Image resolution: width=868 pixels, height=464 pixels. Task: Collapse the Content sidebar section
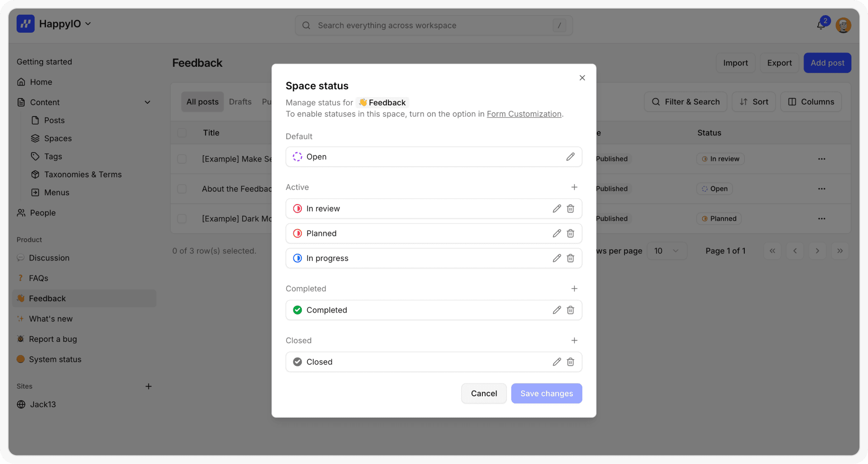click(147, 102)
